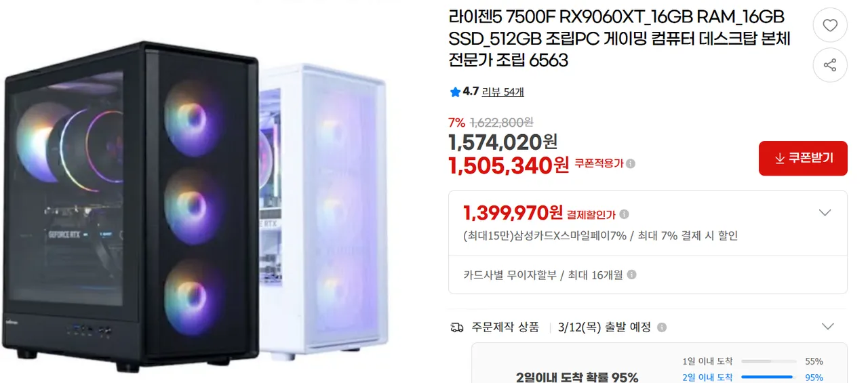The image size is (868, 383).
Task: Expand the 주문제작 상품 shipping chevron
Action: (827, 327)
